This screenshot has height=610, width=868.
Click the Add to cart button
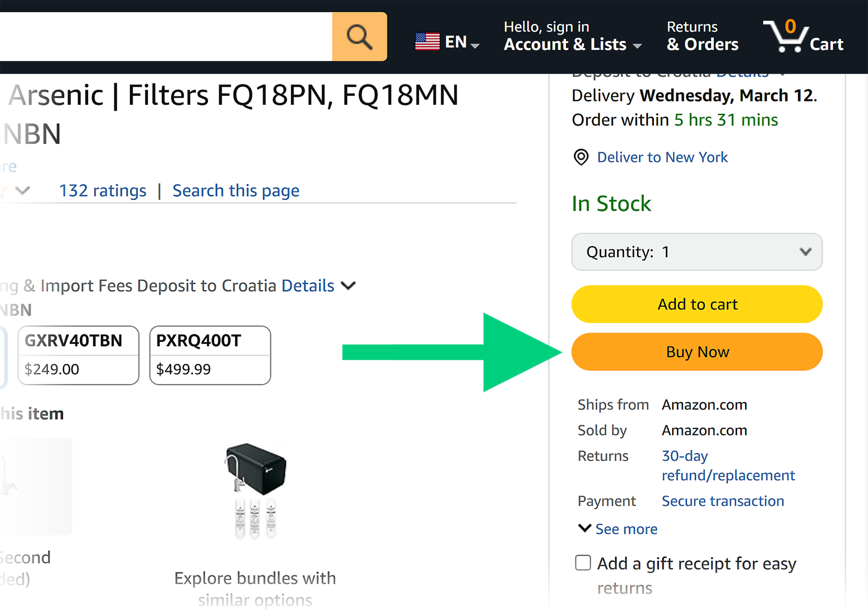697,304
